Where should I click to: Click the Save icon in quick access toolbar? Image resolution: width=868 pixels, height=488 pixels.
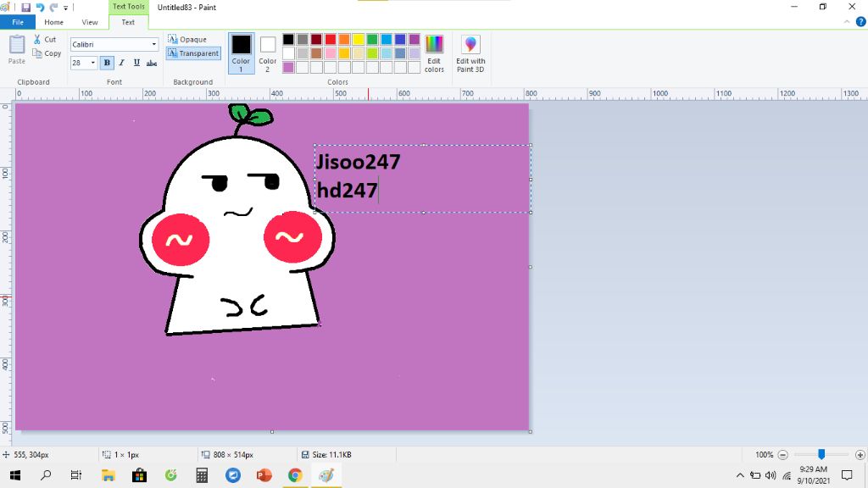pyautogui.click(x=25, y=7)
